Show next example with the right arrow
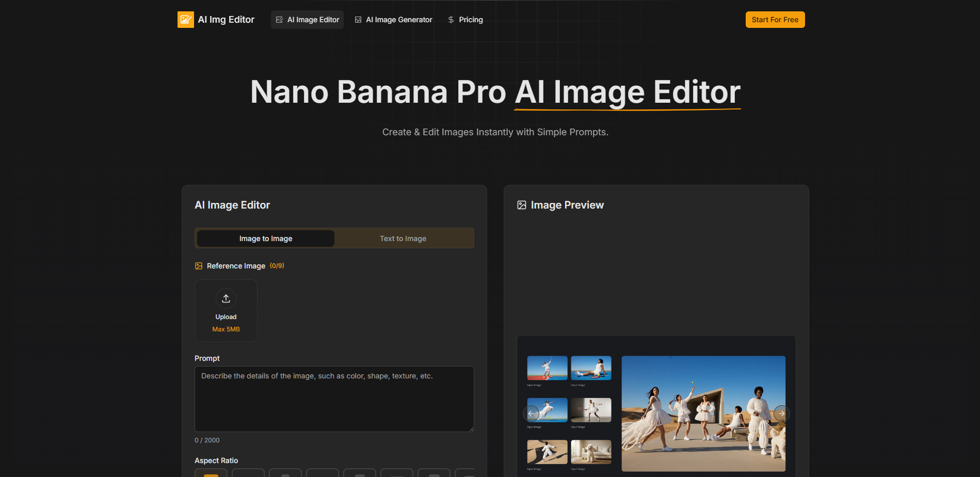The height and width of the screenshot is (477, 980). click(x=782, y=414)
